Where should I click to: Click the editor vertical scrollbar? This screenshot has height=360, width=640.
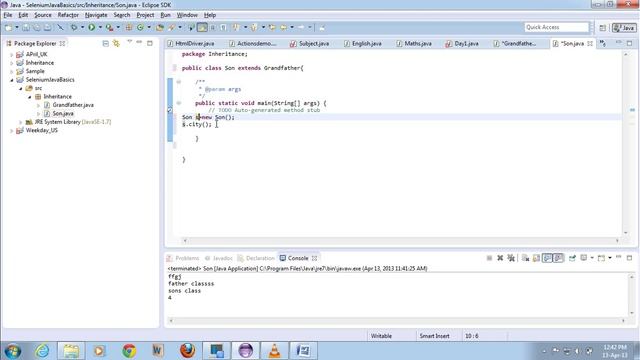click(626, 143)
